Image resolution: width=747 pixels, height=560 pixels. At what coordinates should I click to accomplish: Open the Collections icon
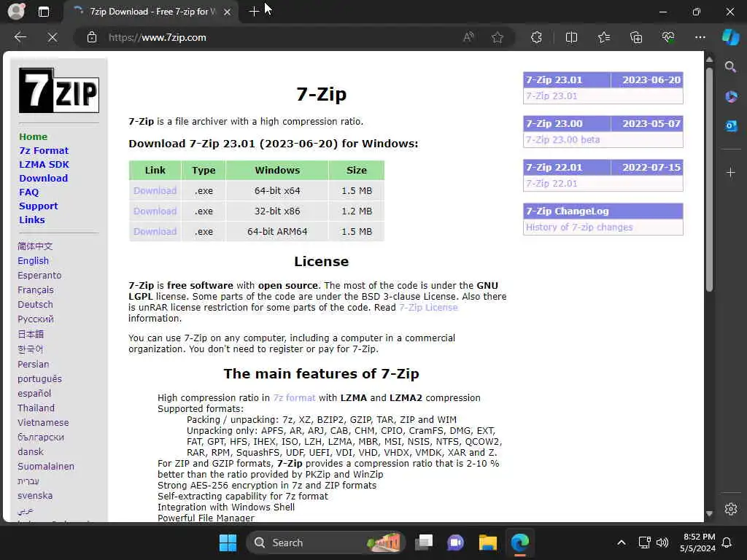(x=636, y=37)
